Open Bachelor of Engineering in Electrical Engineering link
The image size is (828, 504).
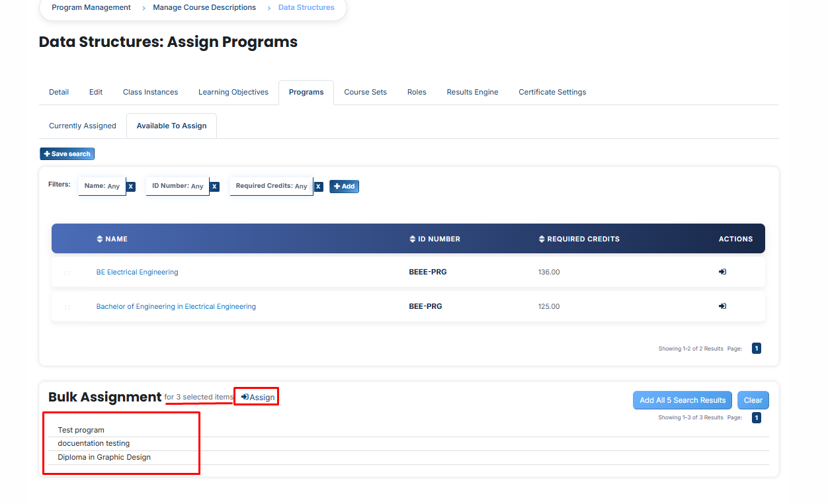176,306
